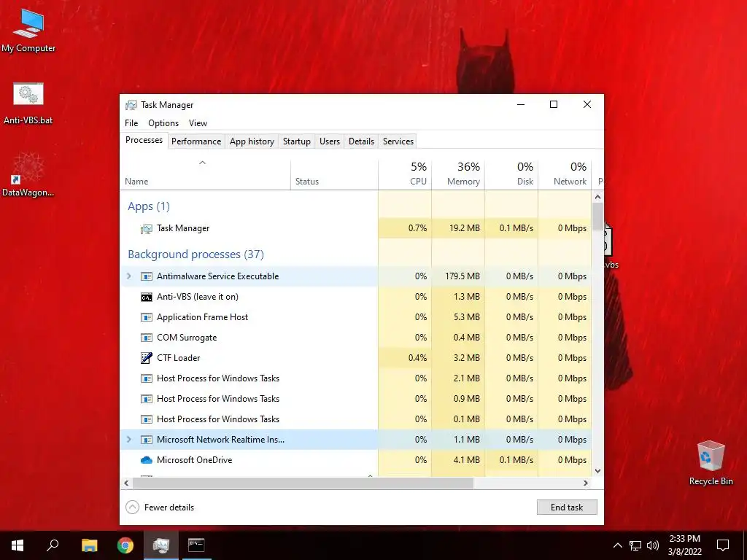
Task: Switch to the Services tab
Action: click(398, 141)
